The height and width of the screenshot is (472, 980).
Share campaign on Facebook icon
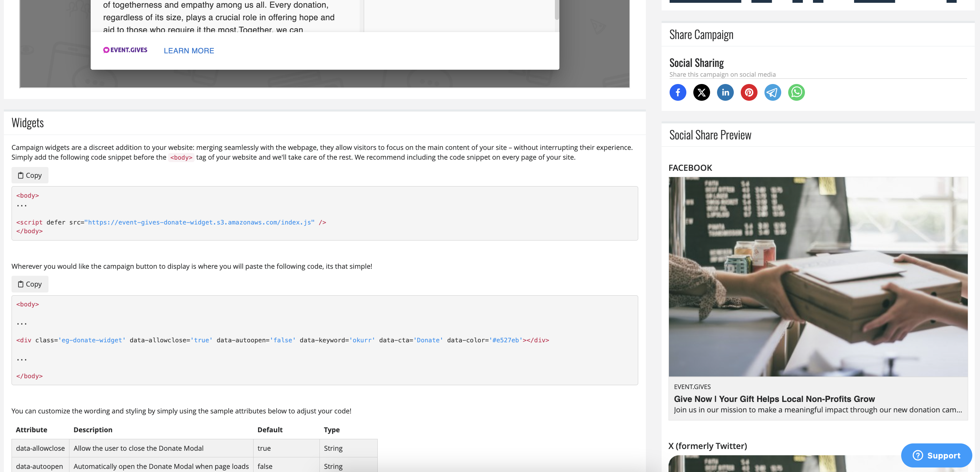pos(678,92)
